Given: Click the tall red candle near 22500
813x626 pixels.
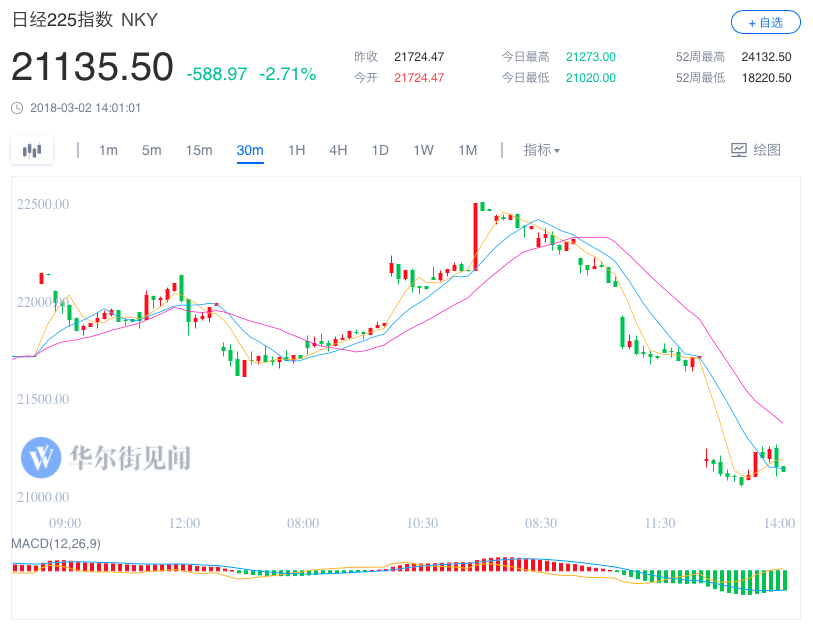Looking at the screenshot, I should point(475,237).
